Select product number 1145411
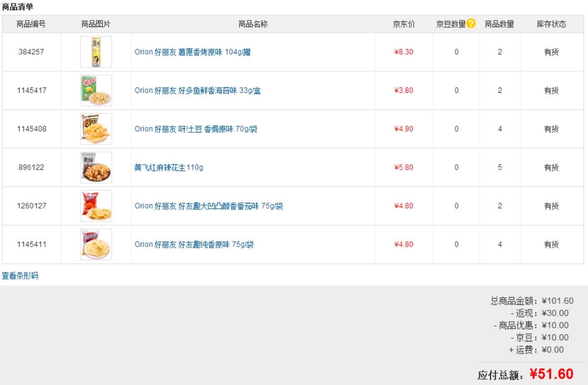Image resolution: width=588 pixels, height=385 pixels. [31, 244]
